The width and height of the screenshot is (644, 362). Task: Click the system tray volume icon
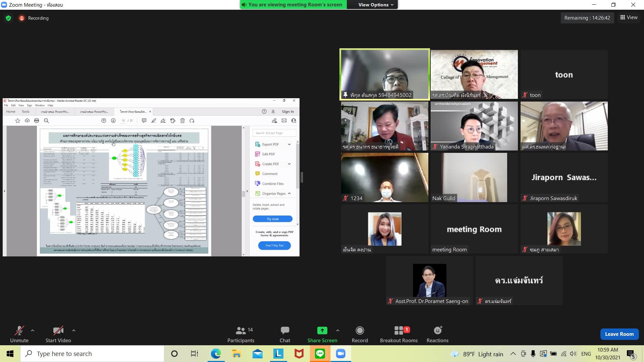[x=573, y=354]
